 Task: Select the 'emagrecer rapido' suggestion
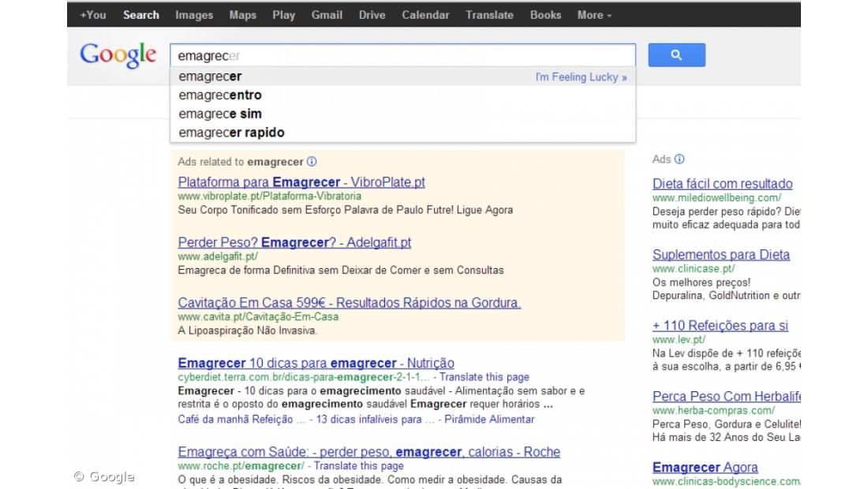[x=231, y=133]
